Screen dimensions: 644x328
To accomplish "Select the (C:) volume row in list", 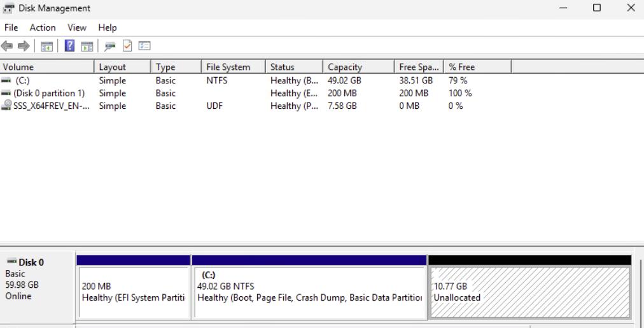I will point(23,81).
